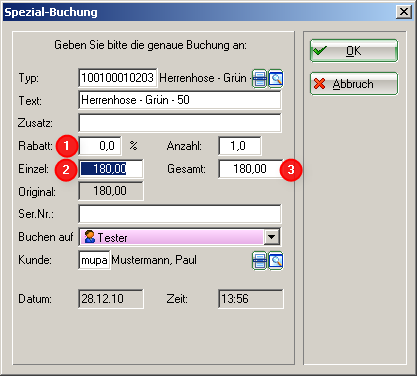The width and height of the screenshot is (417, 376).
Task: Click the list icon beside Typ field
Action: 259,79
